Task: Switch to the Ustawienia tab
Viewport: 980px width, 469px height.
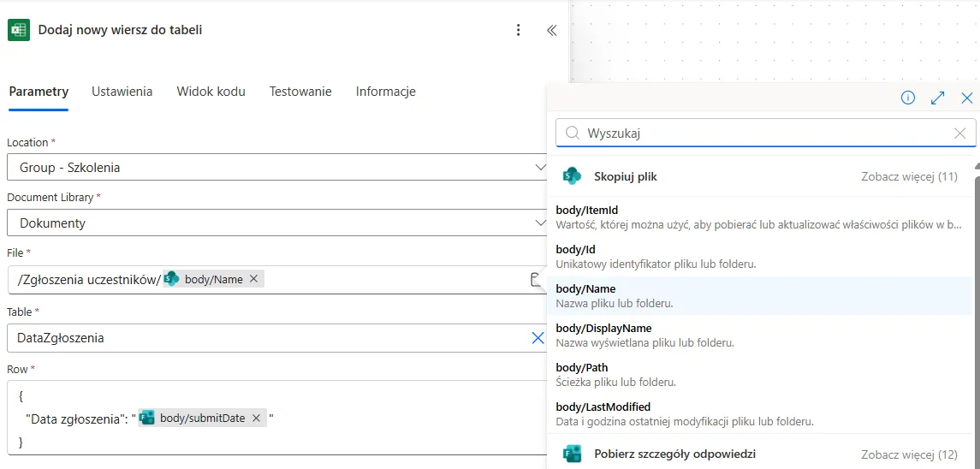Action: click(x=122, y=92)
